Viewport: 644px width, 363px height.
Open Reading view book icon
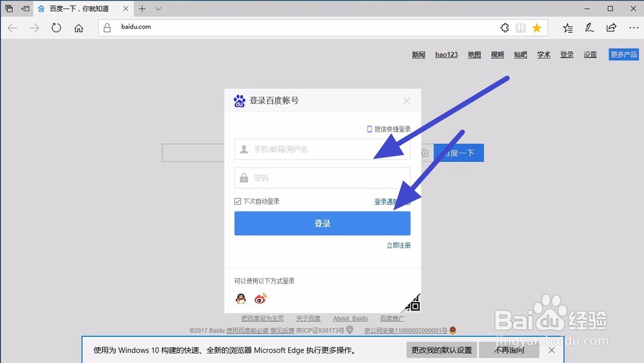pyautogui.click(x=521, y=28)
